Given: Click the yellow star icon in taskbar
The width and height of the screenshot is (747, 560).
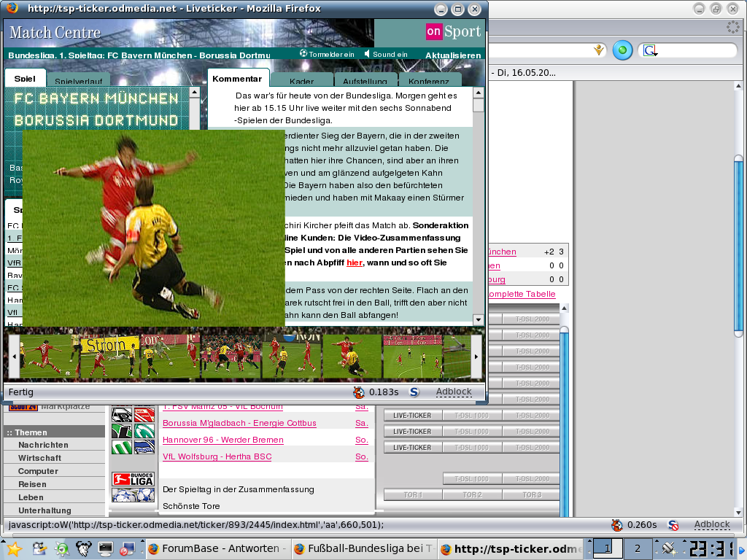Looking at the screenshot, I should pos(13,549).
